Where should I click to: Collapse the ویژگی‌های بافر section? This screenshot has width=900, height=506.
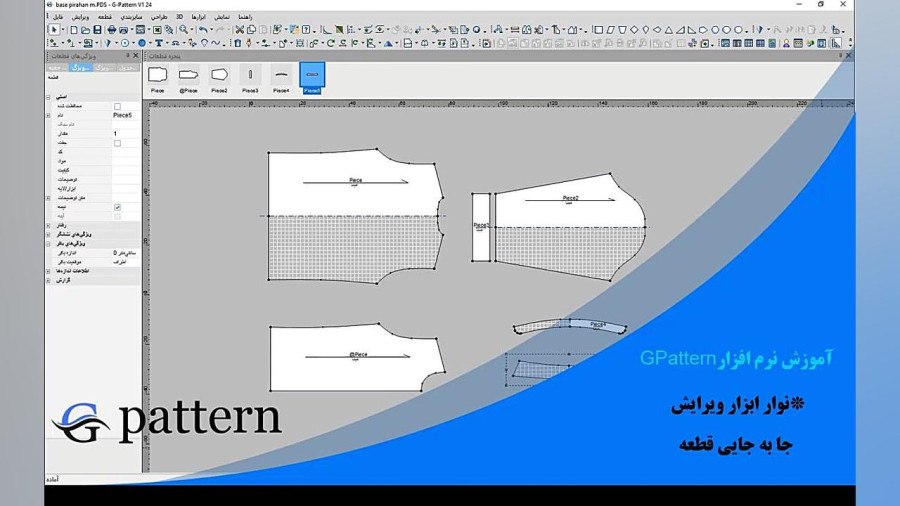pos(48,244)
